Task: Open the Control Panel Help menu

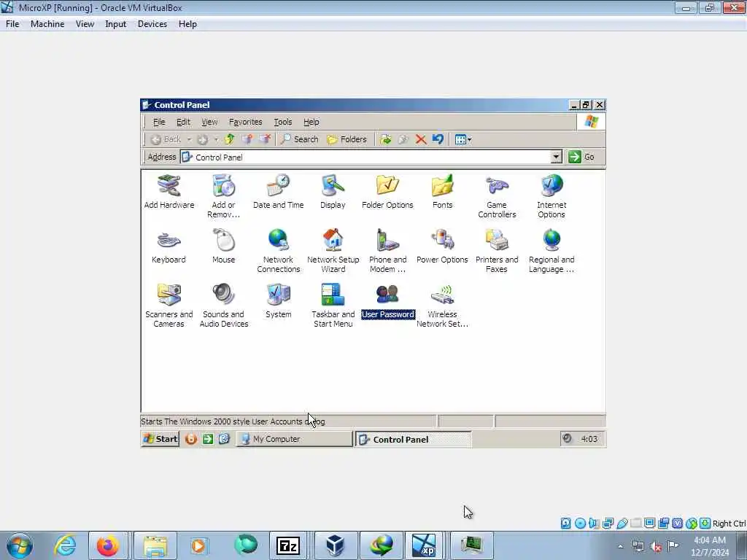Action: point(311,122)
